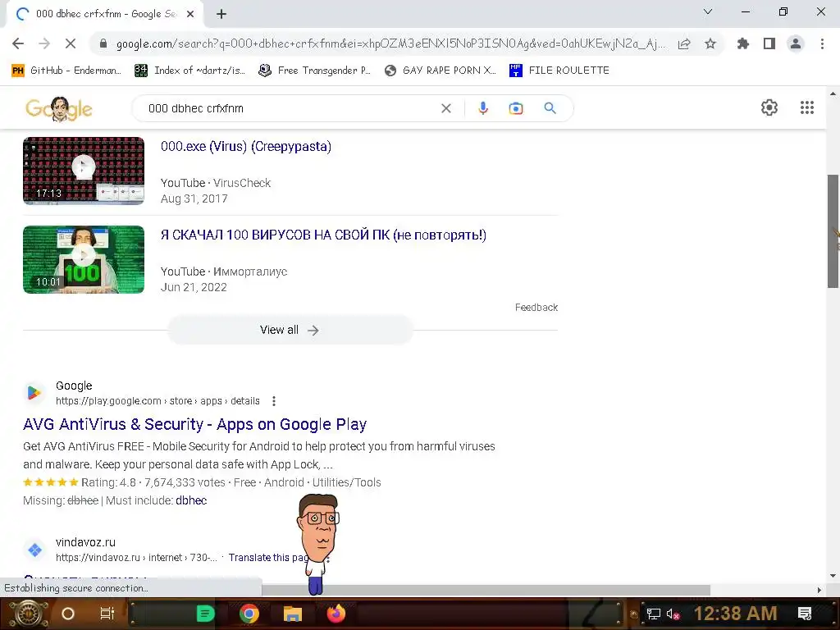This screenshot has height=630, width=840.
Task: Open the Chrome extensions puzzle menu
Action: pos(743,44)
